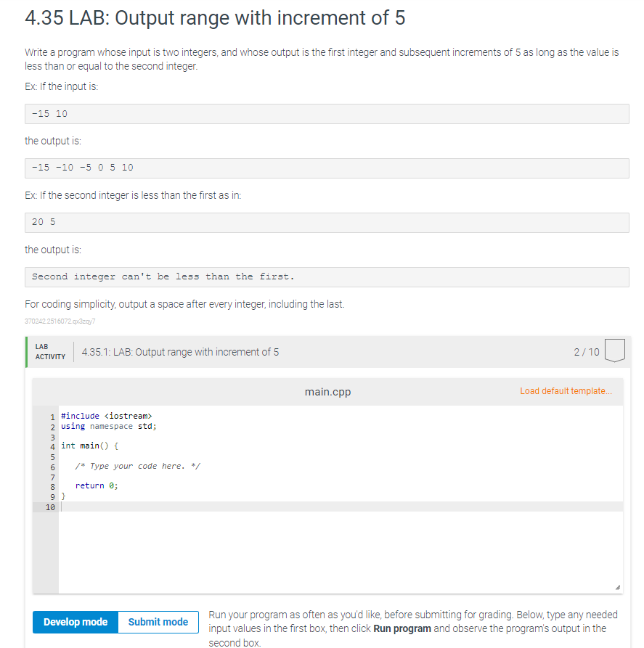
Task: Select the Develop mode tab
Action: click(x=75, y=622)
